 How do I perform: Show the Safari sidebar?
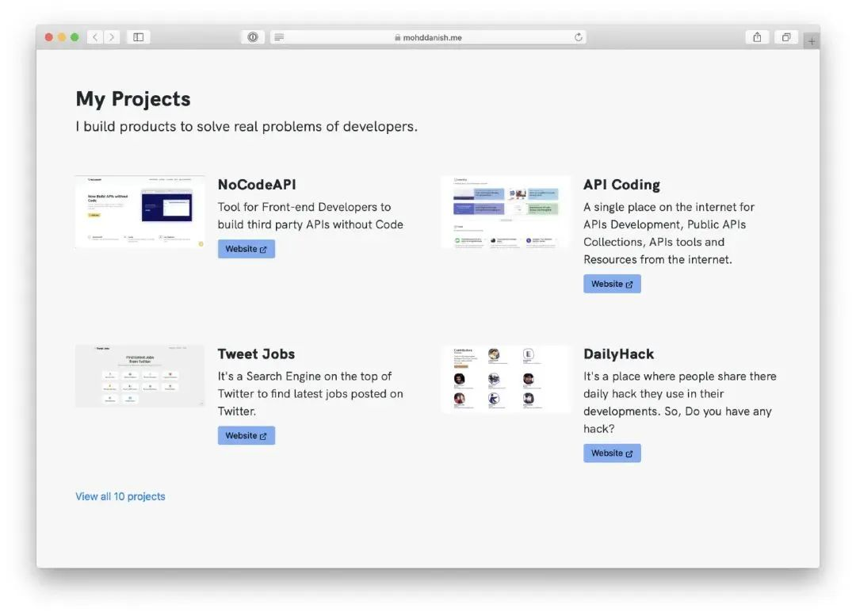pos(139,37)
